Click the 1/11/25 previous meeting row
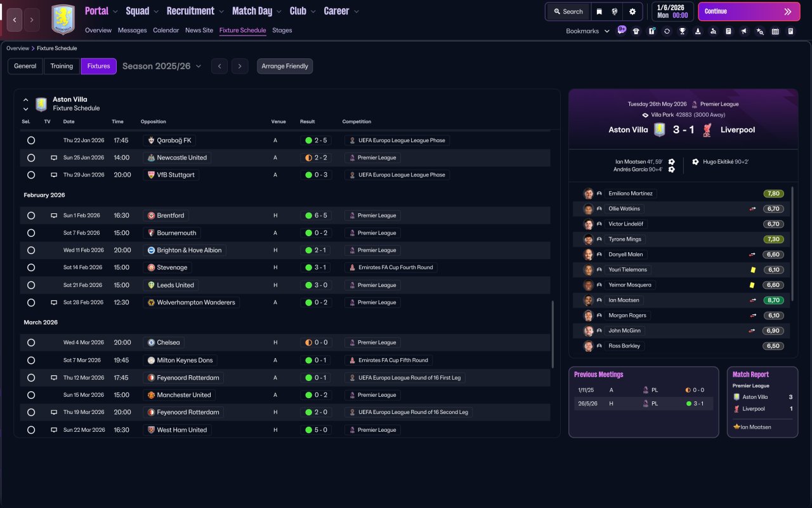Image resolution: width=812 pixels, height=508 pixels. click(x=643, y=391)
